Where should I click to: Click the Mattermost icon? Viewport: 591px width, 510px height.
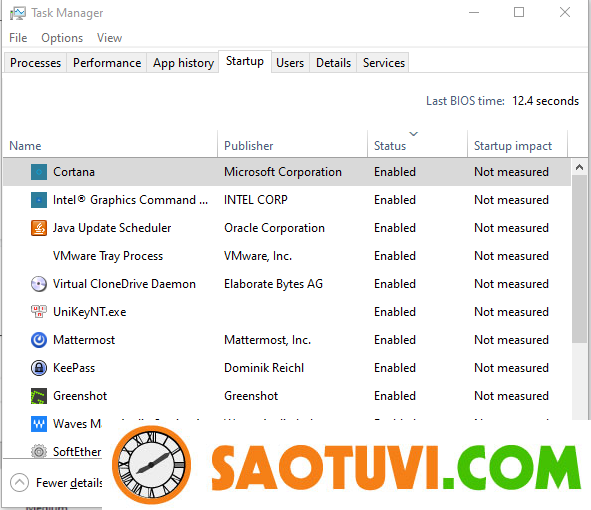click(x=39, y=340)
